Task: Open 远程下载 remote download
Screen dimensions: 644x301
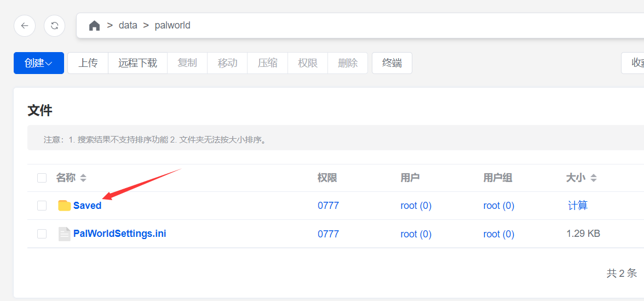Action: [137, 63]
